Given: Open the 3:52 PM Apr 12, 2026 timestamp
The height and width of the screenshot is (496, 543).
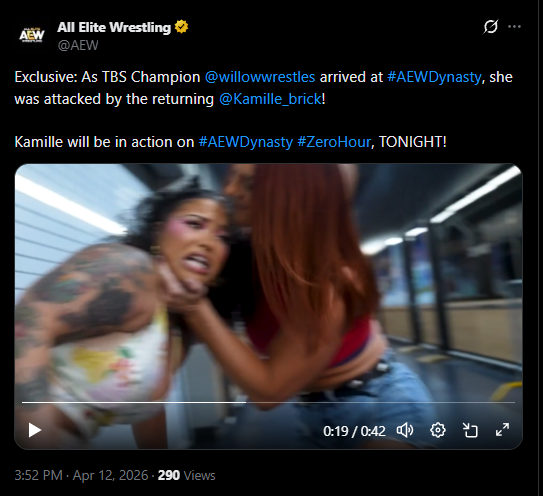Looking at the screenshot, I should (x=81, y=475).
